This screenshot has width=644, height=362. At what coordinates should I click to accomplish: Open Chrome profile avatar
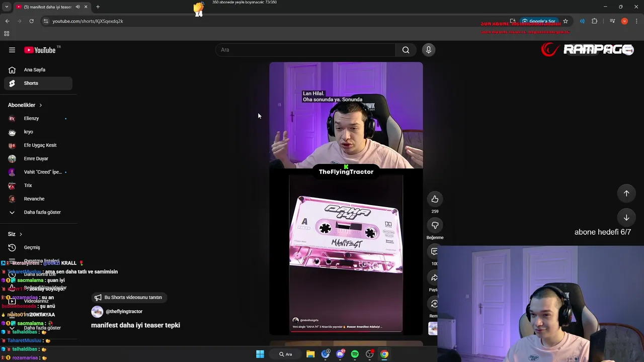pyautogui.click(x=624, y=21)
